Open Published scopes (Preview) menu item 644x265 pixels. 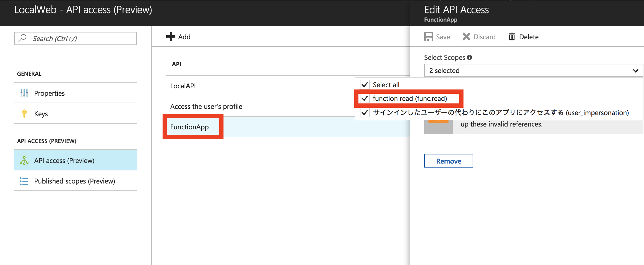click(75, 181)
